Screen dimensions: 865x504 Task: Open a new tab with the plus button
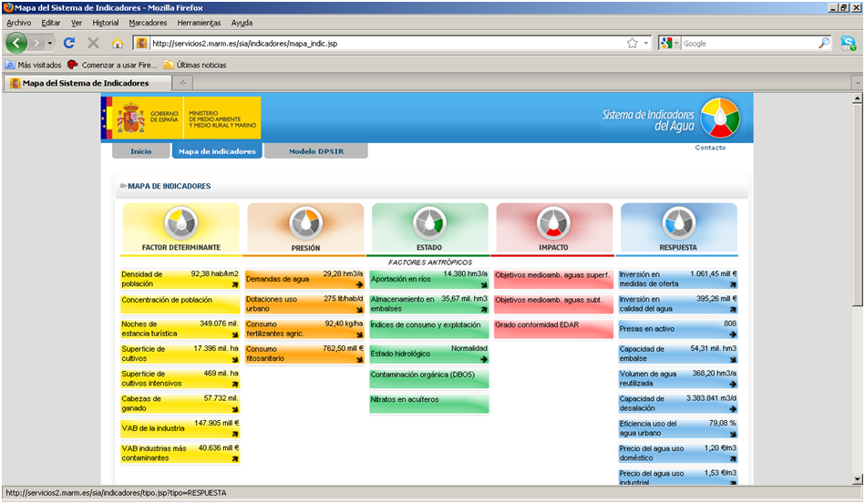pyautogui.click(x=182, y=83)
